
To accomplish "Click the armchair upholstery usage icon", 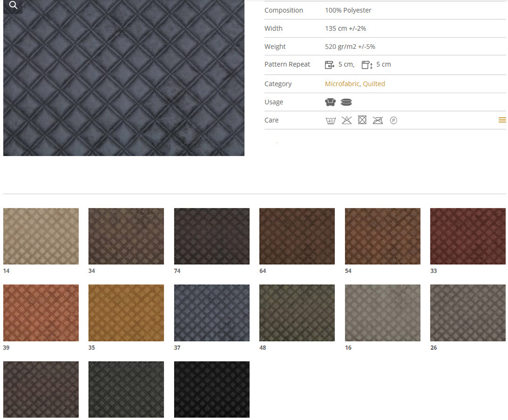I will 330,102.
